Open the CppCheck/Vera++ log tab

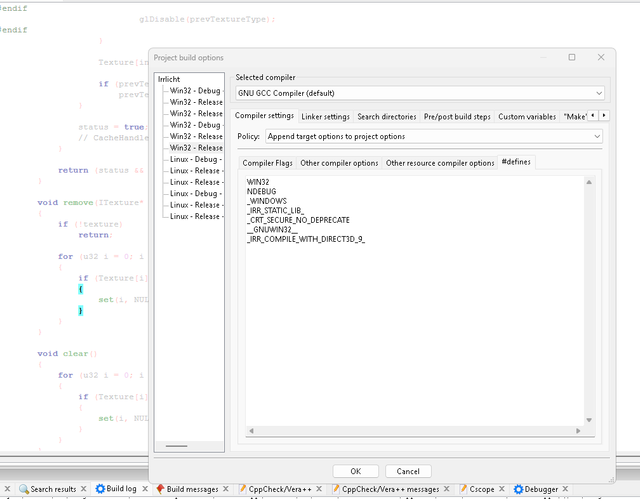coord(280,489)
